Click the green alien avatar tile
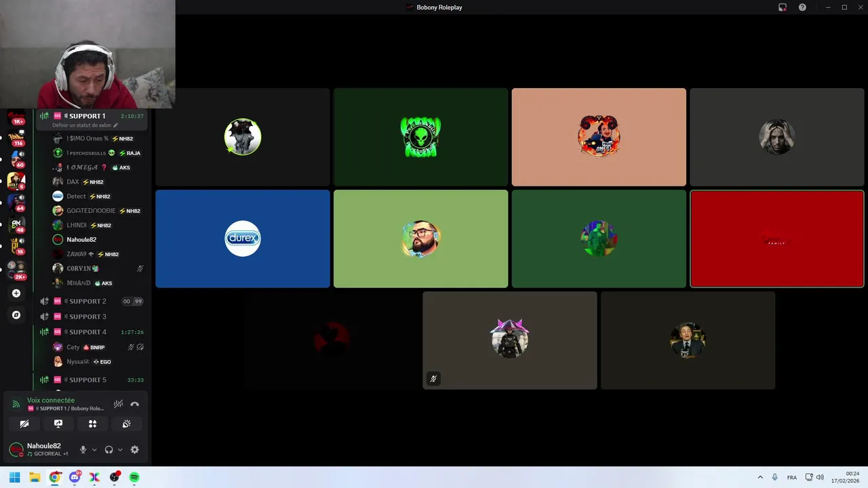 (x=420, y=137)
